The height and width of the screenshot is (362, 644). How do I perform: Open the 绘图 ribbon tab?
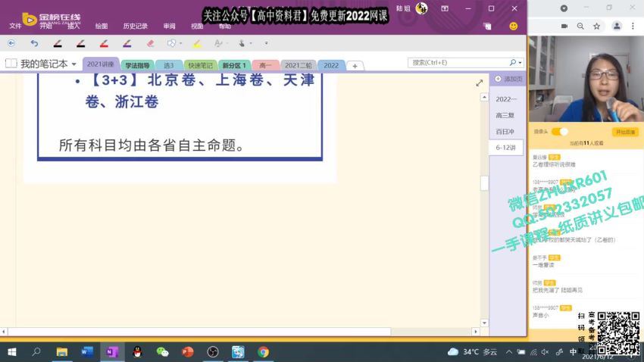coord(101,26)
